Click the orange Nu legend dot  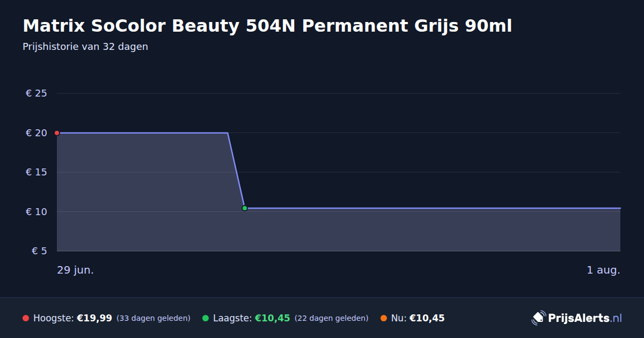pyautogui.click(x=384, y=318)
